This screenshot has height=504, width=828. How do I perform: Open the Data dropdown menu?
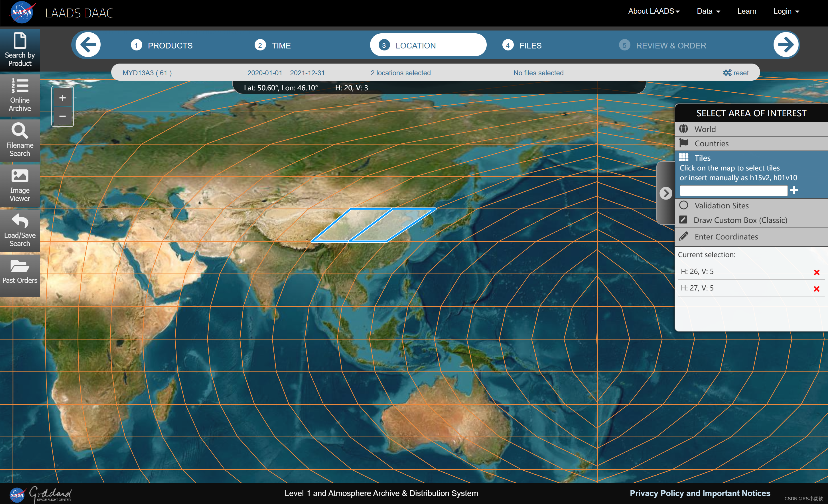pyautogui.click(x=708, y=11)
